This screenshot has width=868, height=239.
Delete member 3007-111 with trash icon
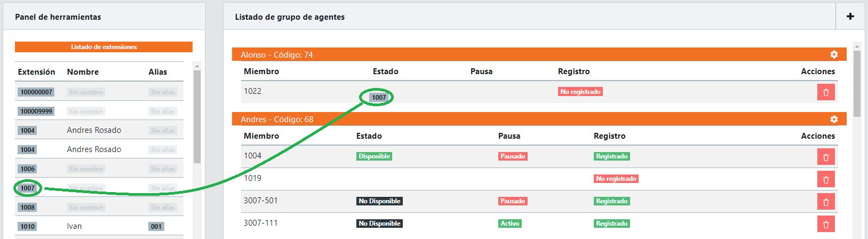(x=826, y=224)
